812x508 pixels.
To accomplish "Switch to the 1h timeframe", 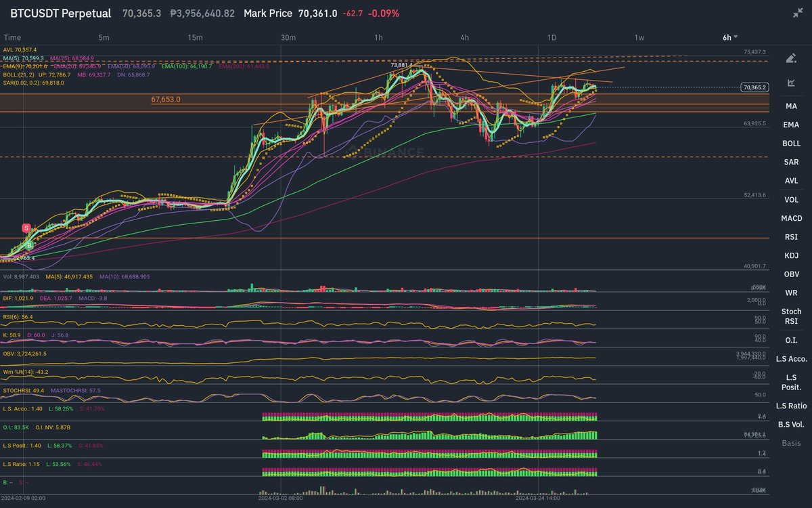I will (x=378, y=38).
